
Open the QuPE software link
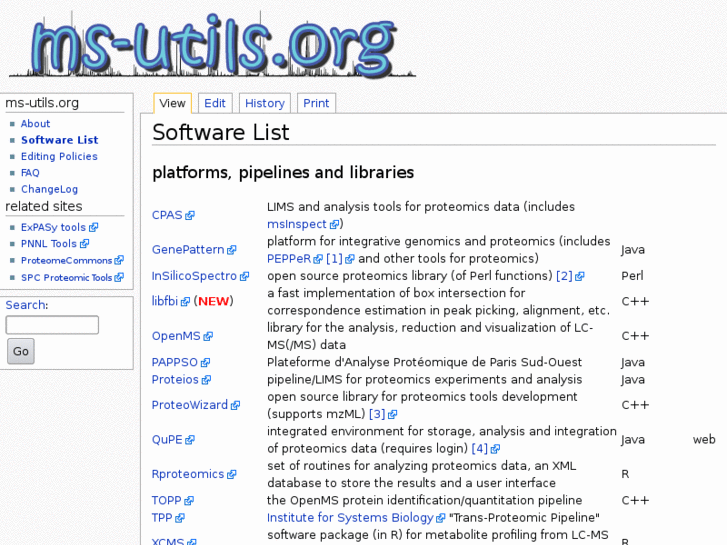pyautogui.click(x=167, y=439)
